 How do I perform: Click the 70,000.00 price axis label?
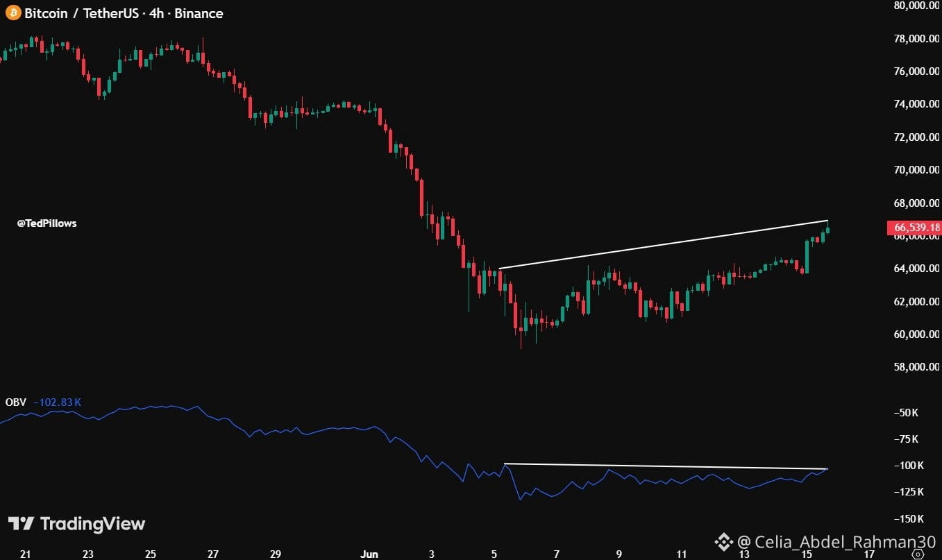(x=916, y=169)
